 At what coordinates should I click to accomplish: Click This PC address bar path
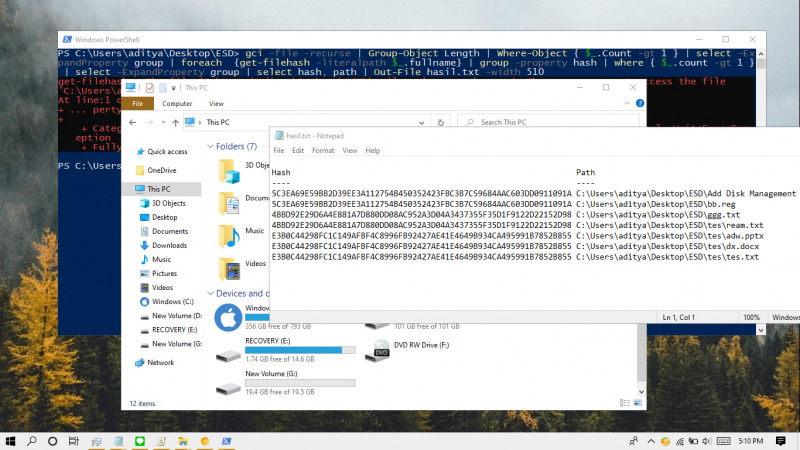[218, 122]
